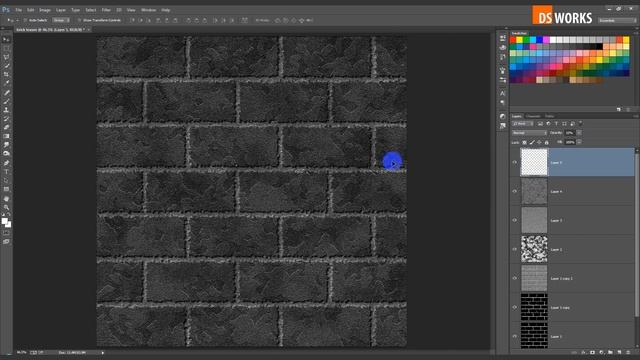The image size is (640, 360).
Task: Toggle lock transparent pixels
Action: click(x=524, y=142)
